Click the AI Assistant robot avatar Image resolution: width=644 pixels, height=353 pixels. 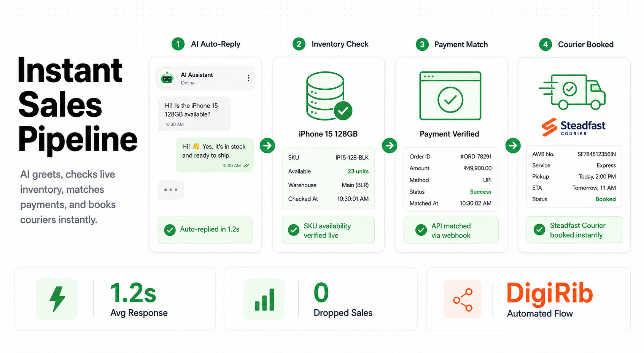167,78
